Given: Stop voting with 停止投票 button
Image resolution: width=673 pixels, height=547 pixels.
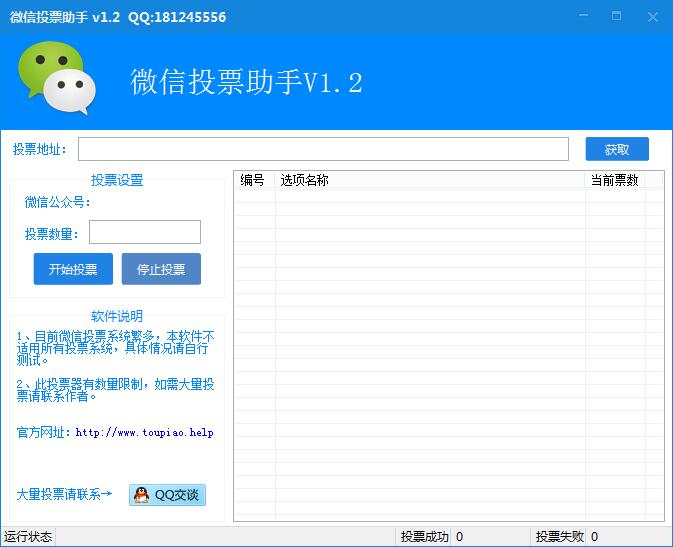Looking at the screenshot, I should [x=161, y=269].
